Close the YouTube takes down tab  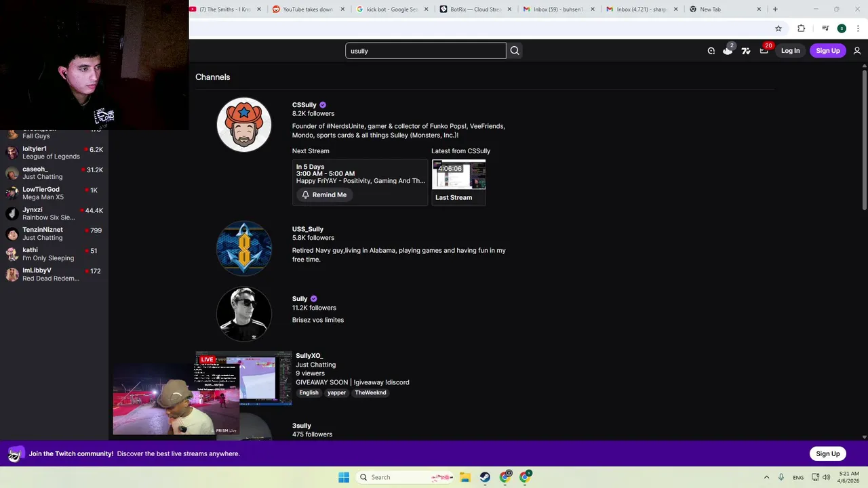(x=342, y=9)
